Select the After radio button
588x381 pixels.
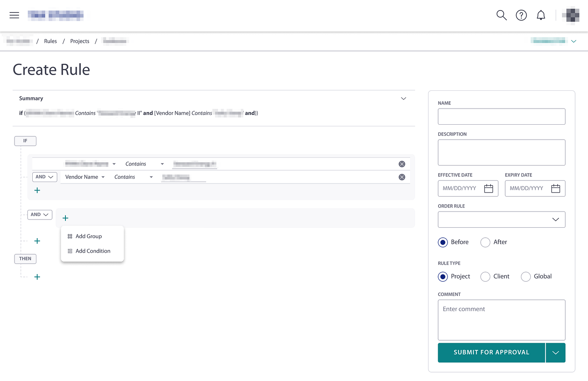[485, 242]
